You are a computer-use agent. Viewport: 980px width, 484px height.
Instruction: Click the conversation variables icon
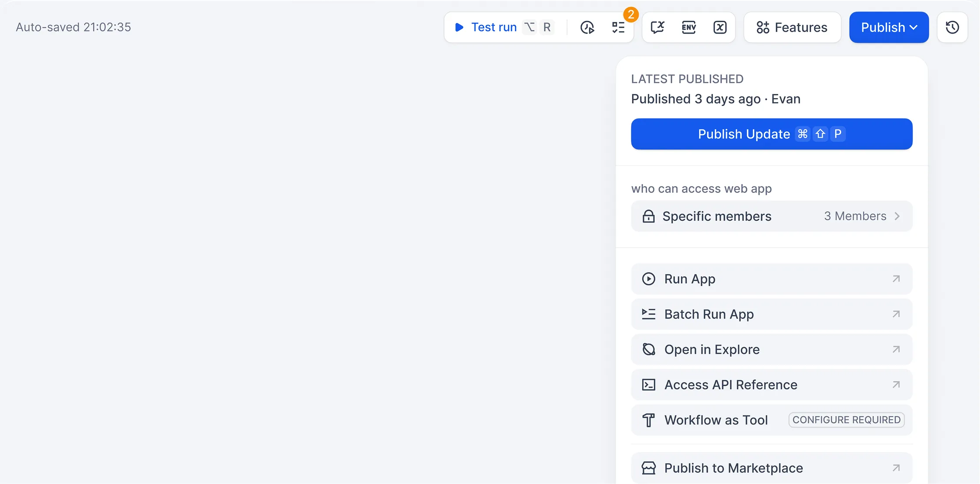[657, 27]
